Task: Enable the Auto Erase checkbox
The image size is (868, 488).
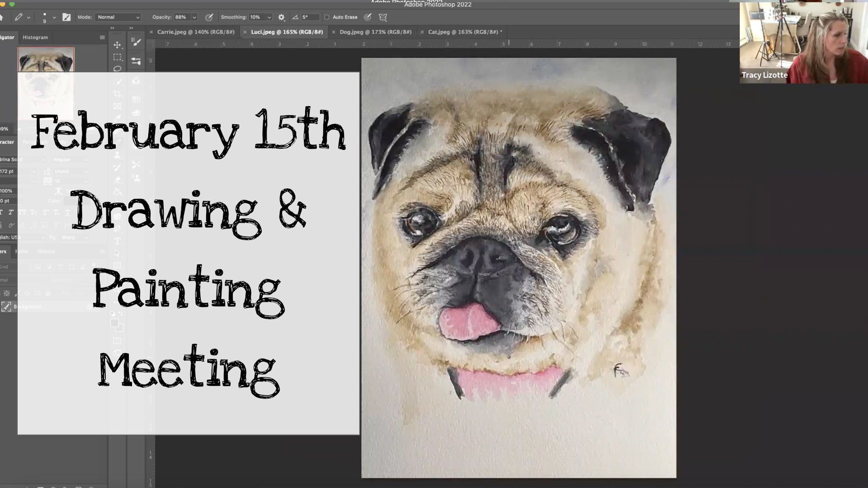Action: (x=327, y=17)
